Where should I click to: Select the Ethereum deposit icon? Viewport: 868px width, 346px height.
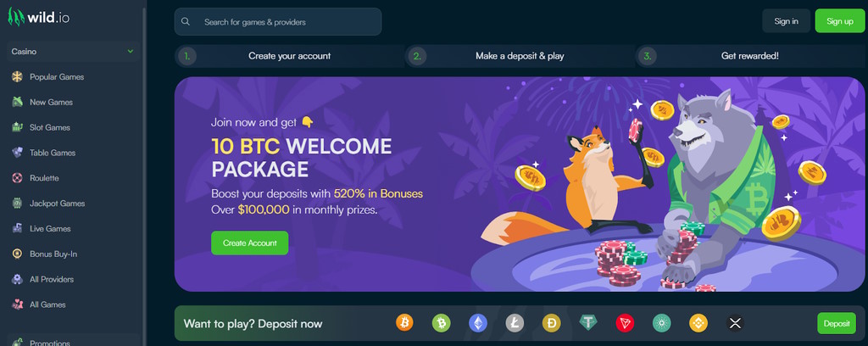tap(478, 323)
